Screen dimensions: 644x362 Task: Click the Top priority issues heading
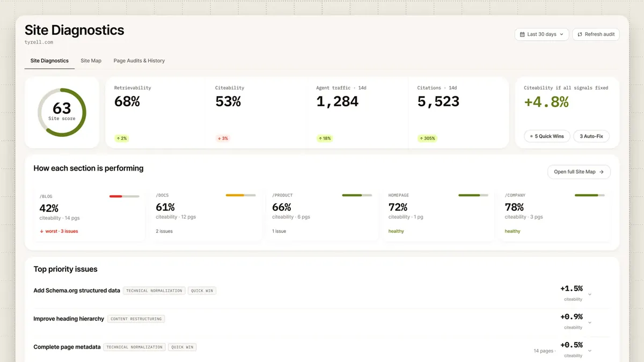65,269
